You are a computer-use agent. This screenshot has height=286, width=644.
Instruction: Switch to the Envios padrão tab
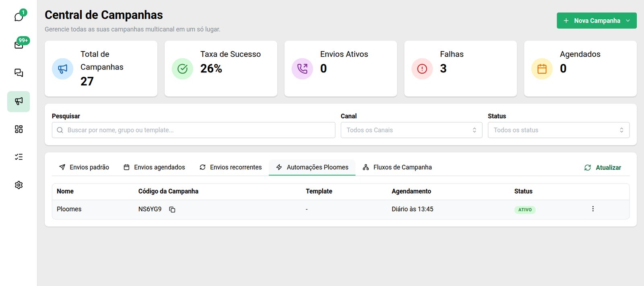coord(84,167)
